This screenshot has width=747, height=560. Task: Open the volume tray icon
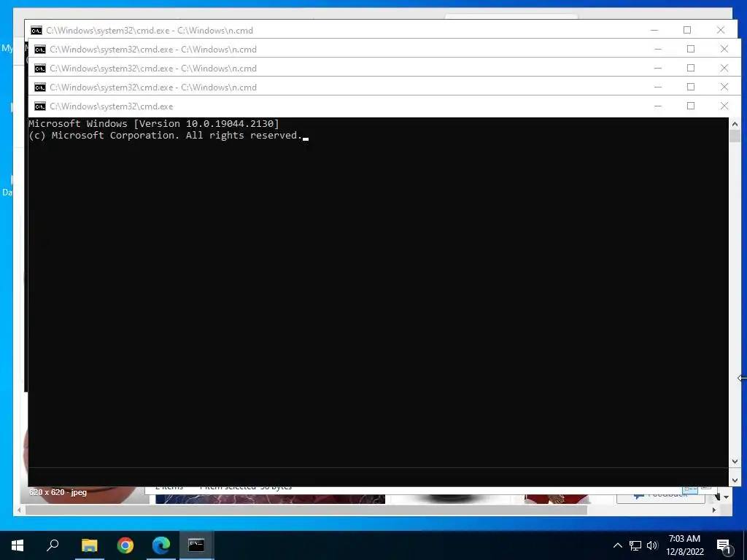coord(652,545)
